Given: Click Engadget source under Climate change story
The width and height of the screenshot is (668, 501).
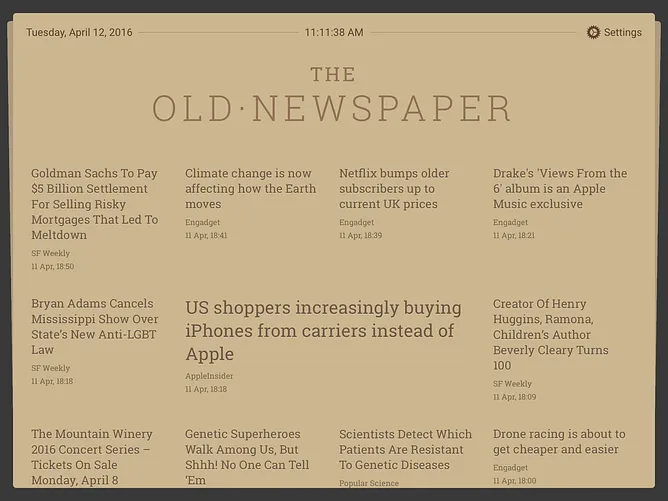Looking at the screenshot, I should (x=202, y=222).
